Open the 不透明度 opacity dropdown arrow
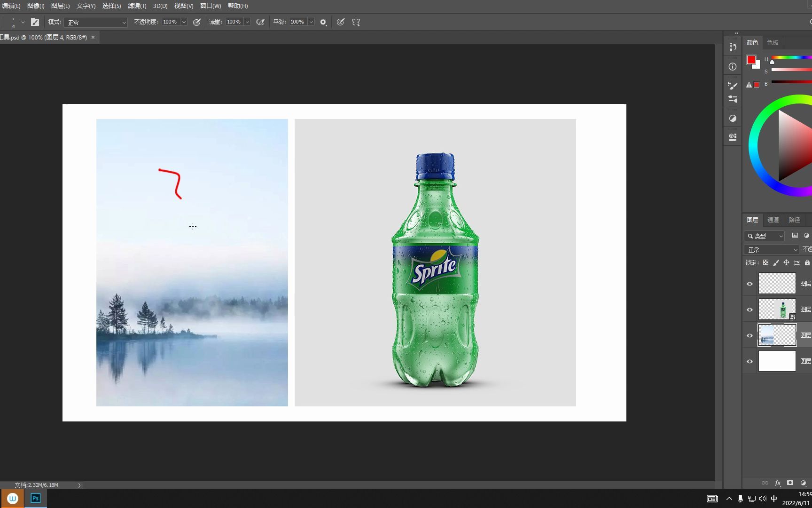Image resolution: width=812 pixels, height=508 pixels. click(x=184, y=22)
